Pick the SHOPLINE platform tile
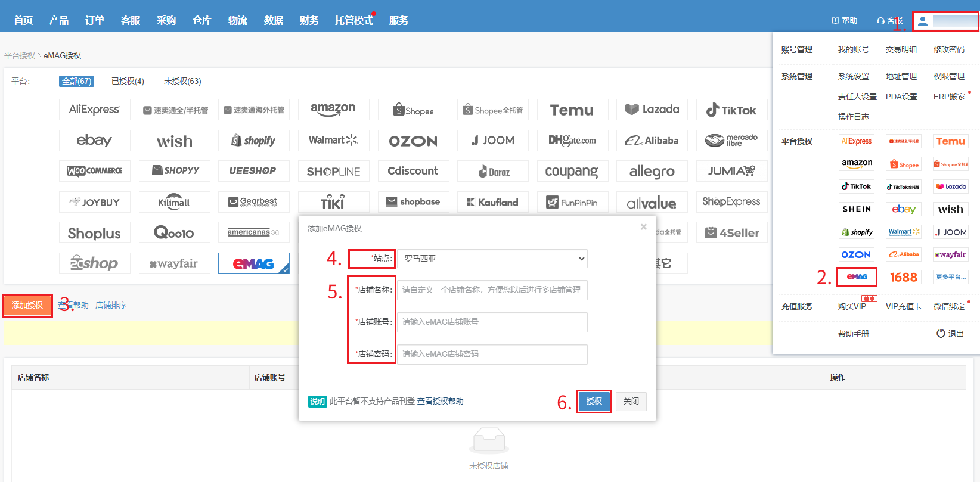The image size is (980, 482). pos(333,171)
